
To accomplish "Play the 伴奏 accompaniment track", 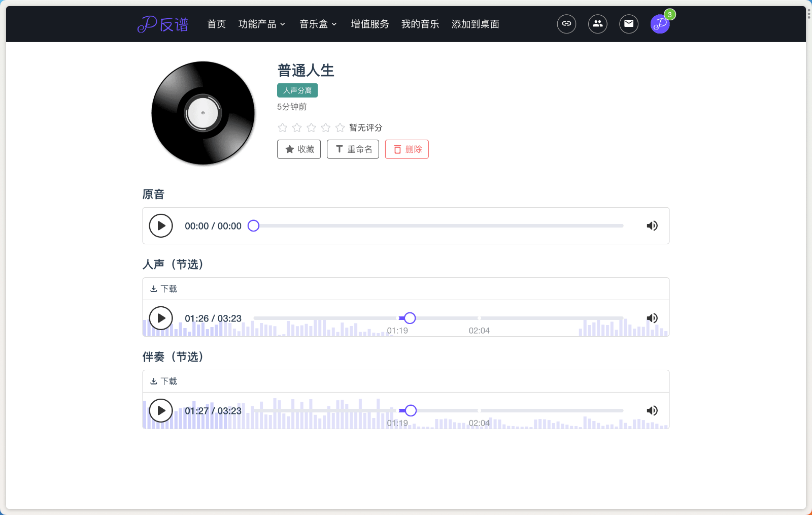I will pyautogui.click(x=161, y=411).
